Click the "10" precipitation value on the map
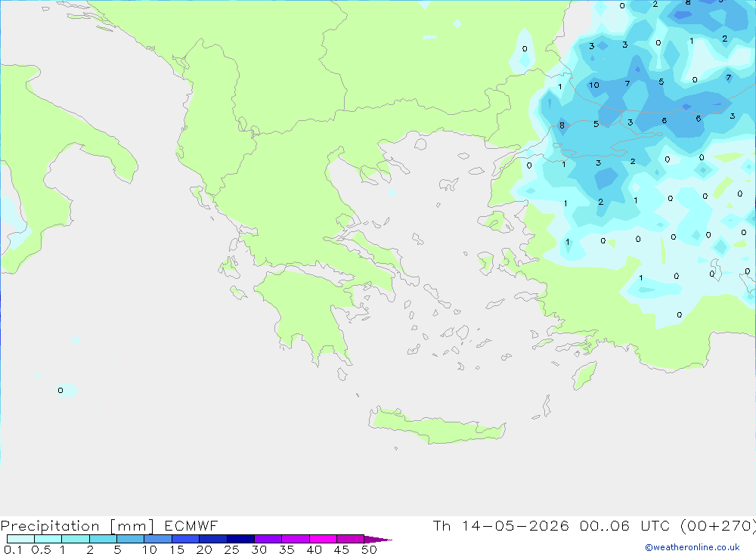 (594, 85)
